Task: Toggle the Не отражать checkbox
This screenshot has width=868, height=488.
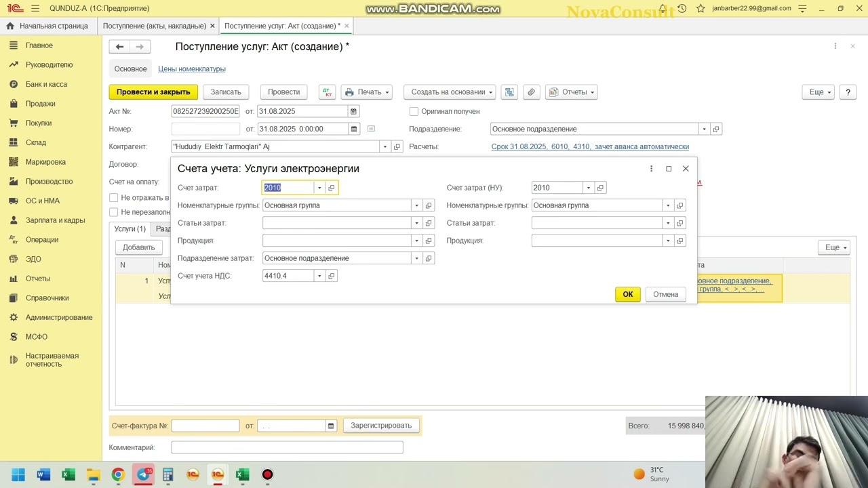Action: pyautogui.click(x=114, y=198)
